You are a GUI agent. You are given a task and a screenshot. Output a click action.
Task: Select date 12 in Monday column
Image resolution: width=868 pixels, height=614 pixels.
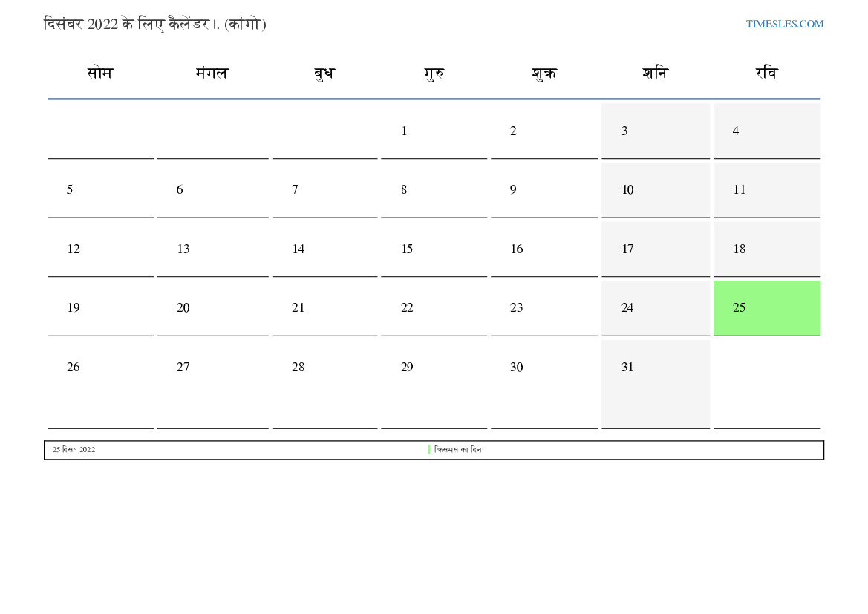(74, 249)
